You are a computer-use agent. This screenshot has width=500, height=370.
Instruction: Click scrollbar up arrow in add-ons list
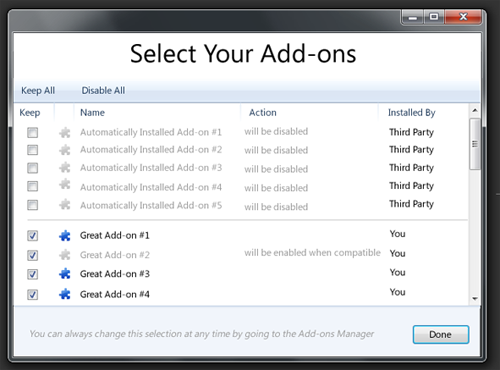(475, 110)
